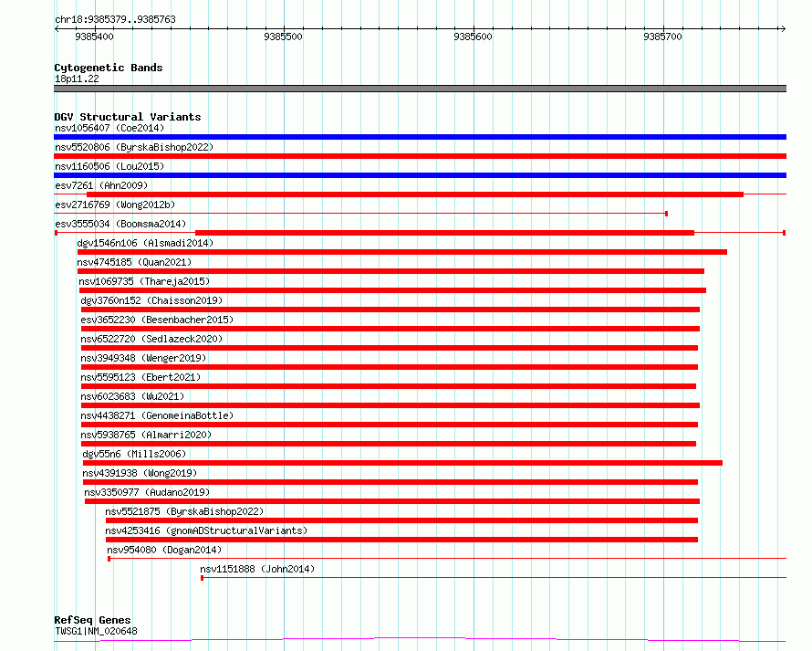
Task: Open esv2716769 (Wong2012b) variant label
Action: (115, 205)
